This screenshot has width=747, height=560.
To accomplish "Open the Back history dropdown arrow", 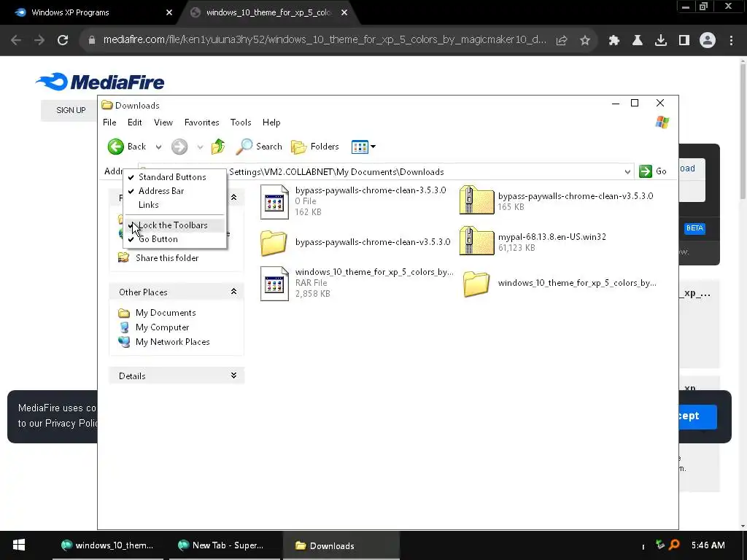I will coord(158,147).
